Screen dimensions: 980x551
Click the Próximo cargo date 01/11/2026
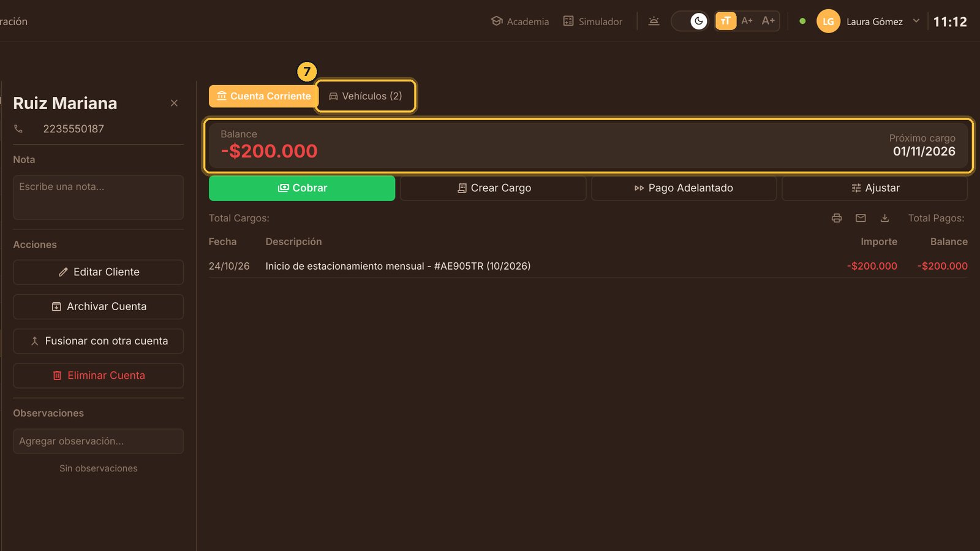coord(924,151)
